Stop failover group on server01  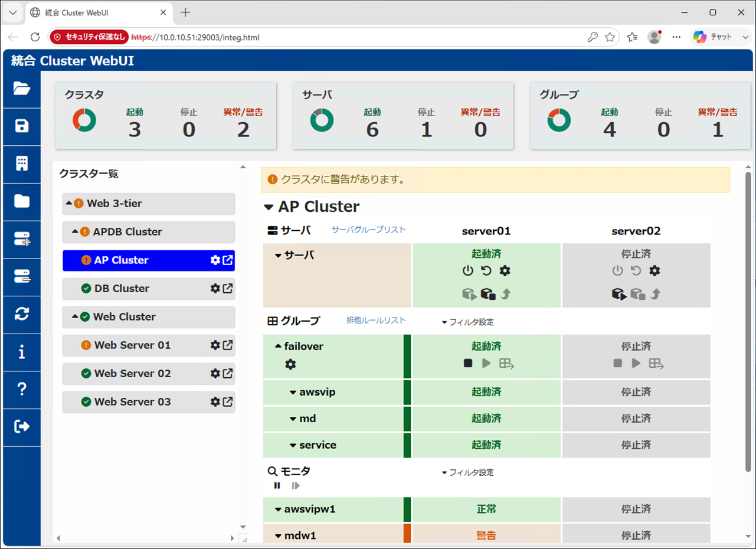click(468, 364)
